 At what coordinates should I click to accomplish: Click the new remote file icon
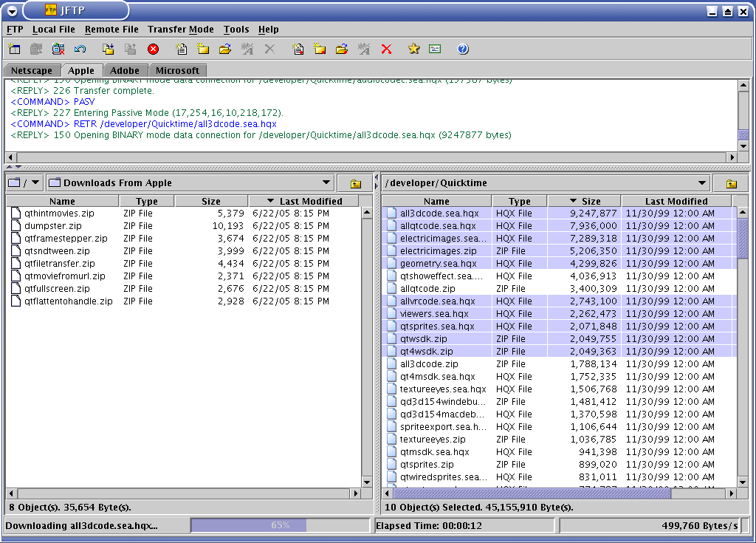pos(298,49)
